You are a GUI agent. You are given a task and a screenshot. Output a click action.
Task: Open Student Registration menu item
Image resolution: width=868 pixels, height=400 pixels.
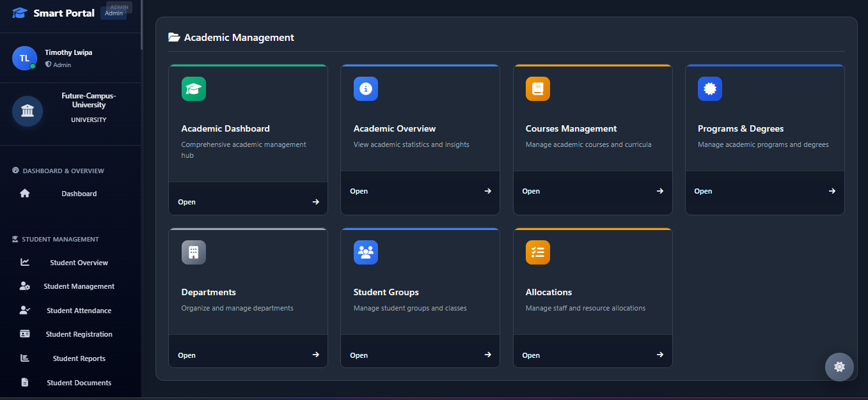coord(79,334)
